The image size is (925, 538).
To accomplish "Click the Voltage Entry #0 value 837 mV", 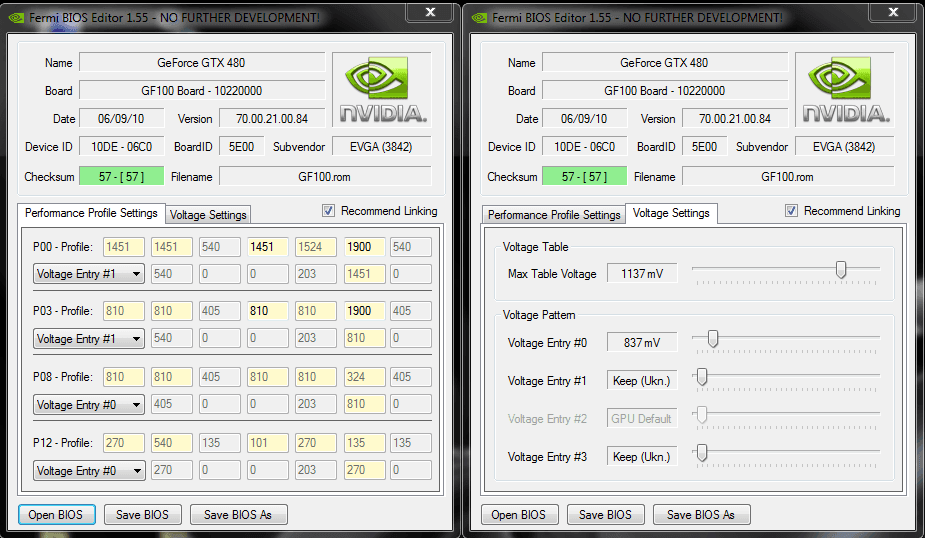I will [642, 343].
